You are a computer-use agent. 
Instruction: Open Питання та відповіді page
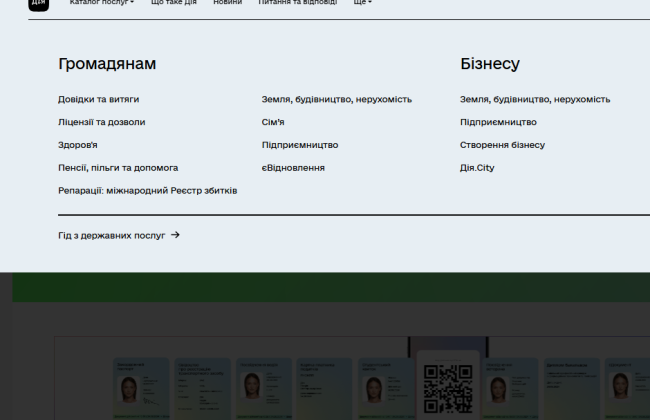(298, 2)
